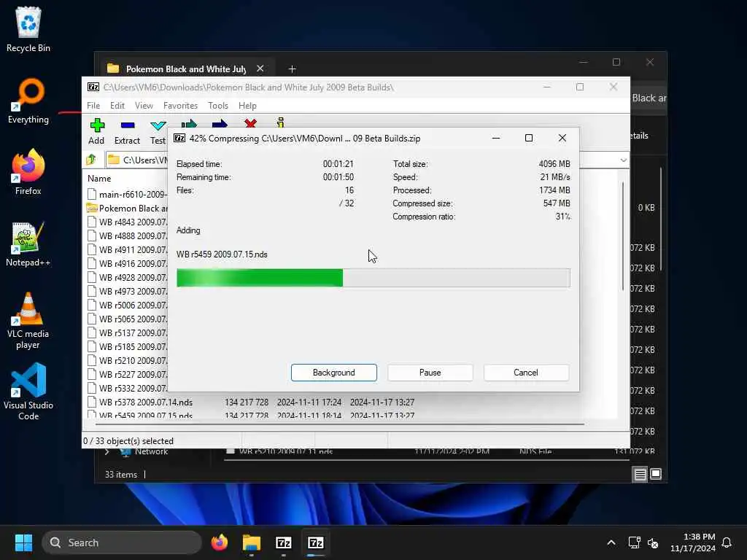Click the green compression progress bar
The image size is (747, 560).
(x=373, y=278)
